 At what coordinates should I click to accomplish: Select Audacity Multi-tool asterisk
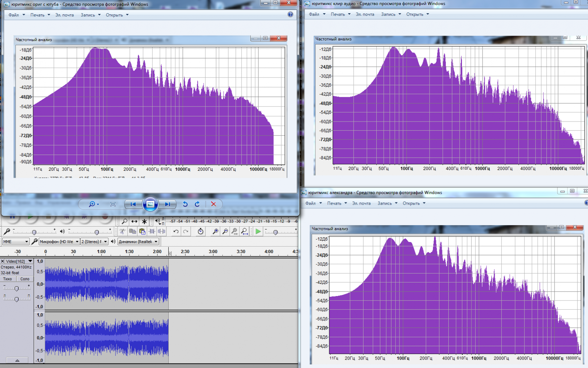[144, 221]
